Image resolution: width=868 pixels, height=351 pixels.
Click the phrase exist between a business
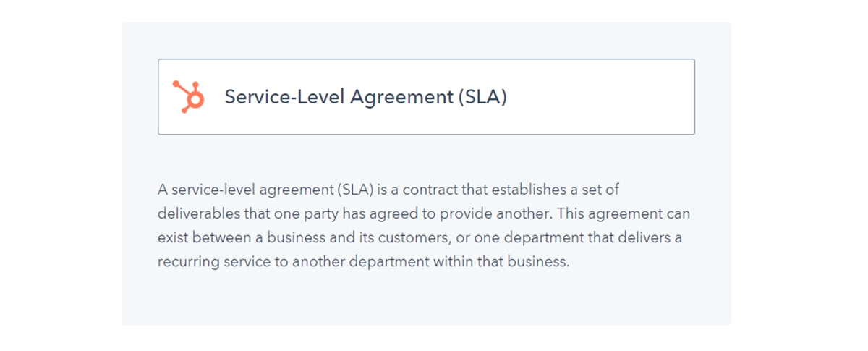point(233,238)
